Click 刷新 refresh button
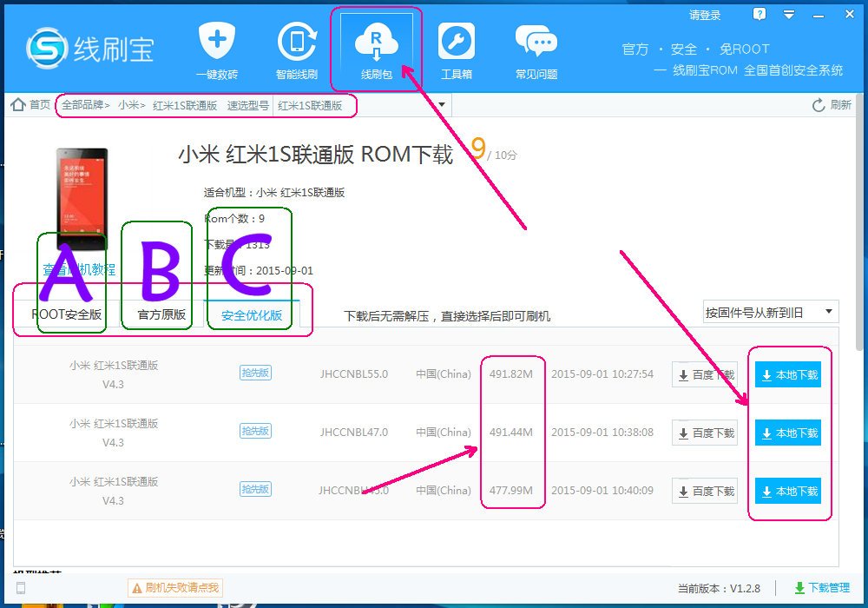This screenshot has height=608, width=868. tap(832, 104)
